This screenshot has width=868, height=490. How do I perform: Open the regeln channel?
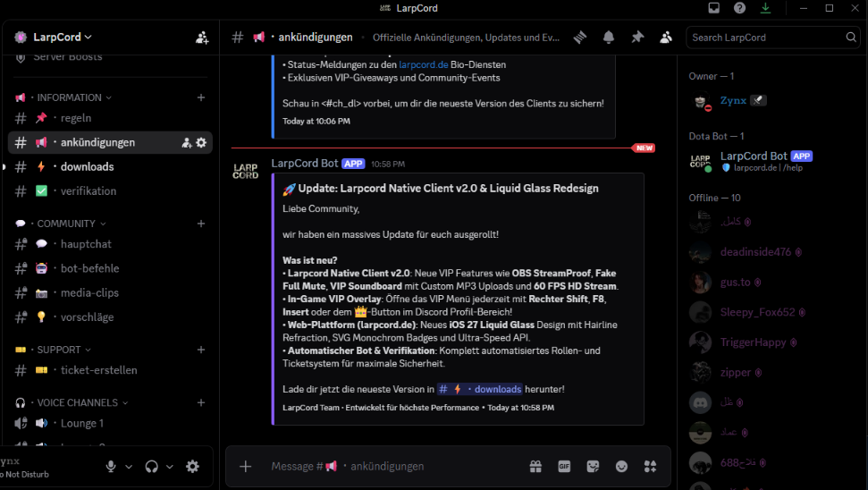pos(110,118)
